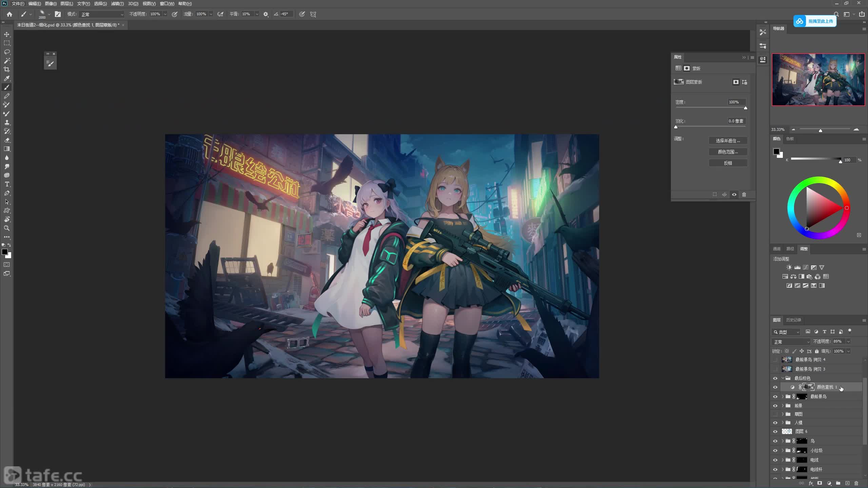Open the brush mode 正常 dropdown
The width and height of the screenshot is (868, 488).
102,14
